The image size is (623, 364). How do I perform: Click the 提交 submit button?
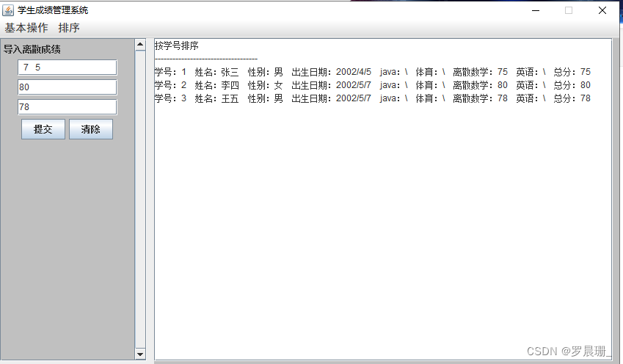43,129
